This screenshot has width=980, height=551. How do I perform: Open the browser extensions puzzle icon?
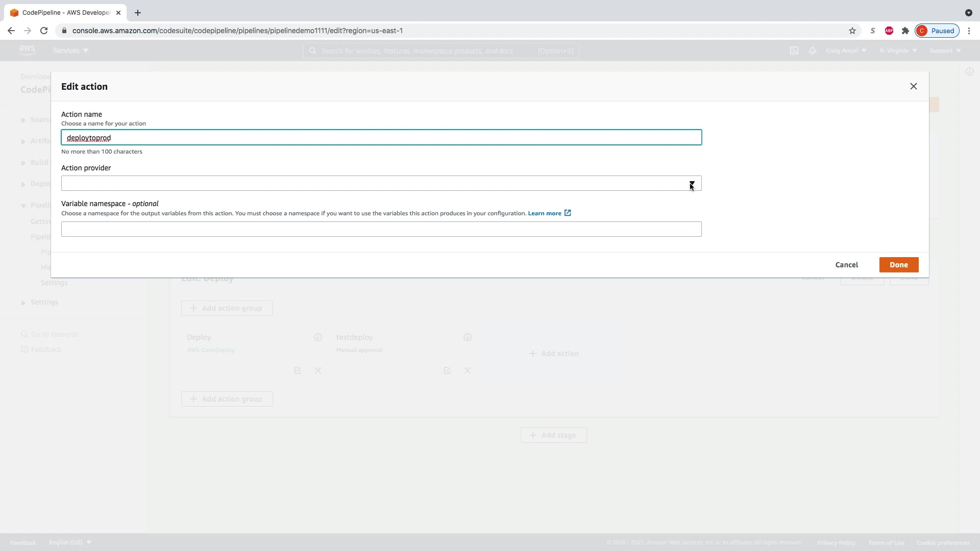coord(905,31)
